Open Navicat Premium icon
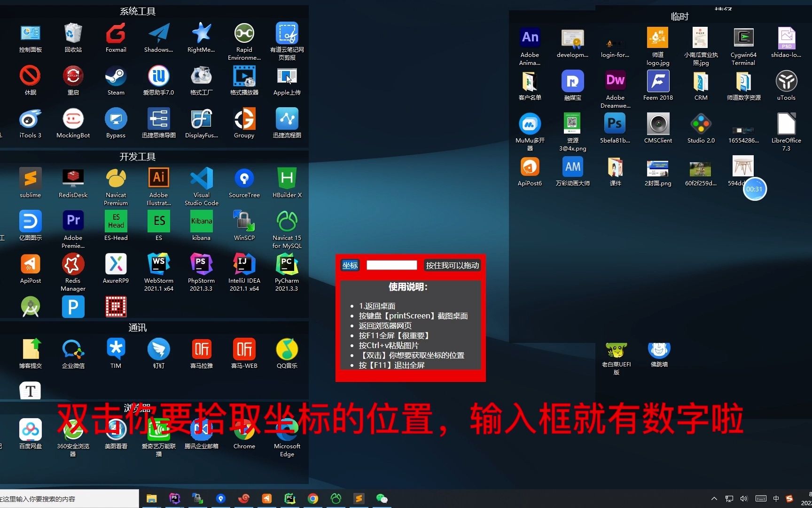 [116, 187]
